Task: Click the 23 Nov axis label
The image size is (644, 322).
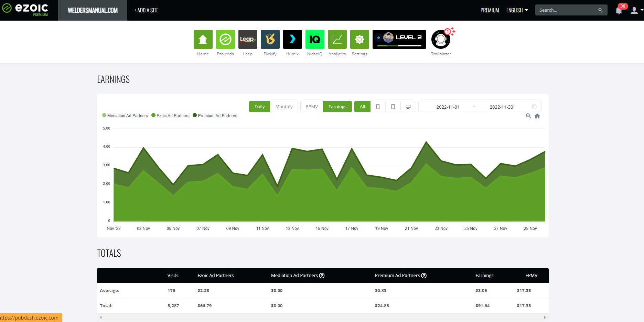Action: (x=441, y=229)
